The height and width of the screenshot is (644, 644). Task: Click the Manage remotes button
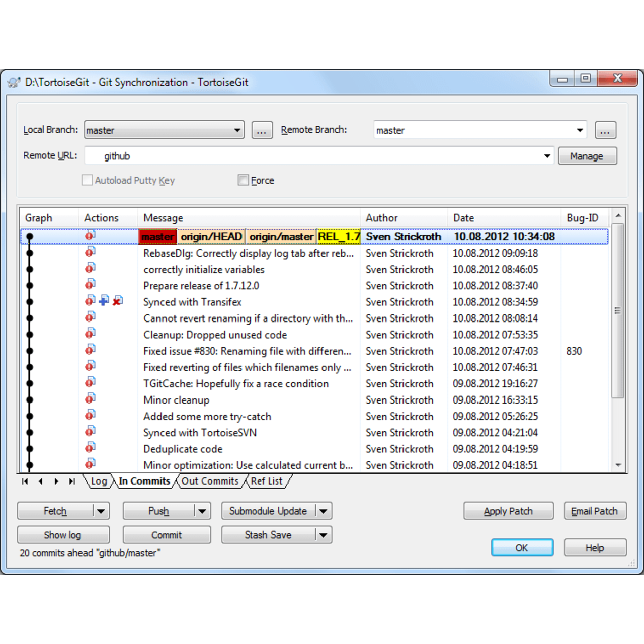(x=587, y=156)
